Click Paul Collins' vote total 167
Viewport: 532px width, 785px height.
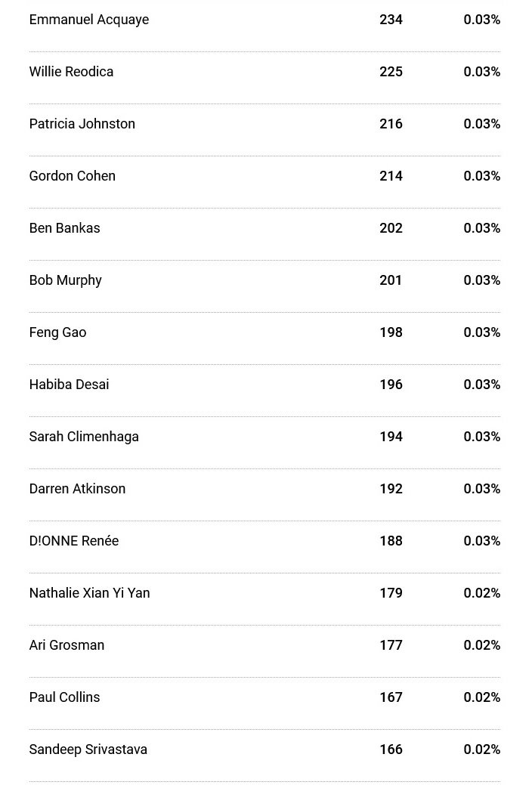pyautogui.click(x=391, y=697)
